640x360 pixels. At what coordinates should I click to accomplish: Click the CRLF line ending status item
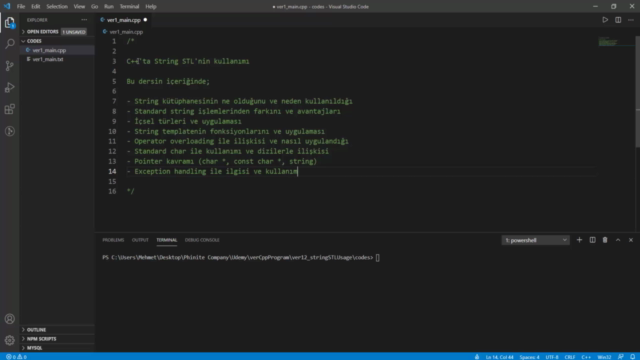click(570, 357)
